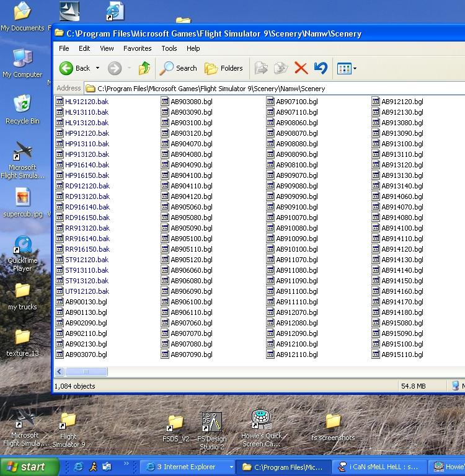Click the Back arrow toolbar icon
The width and height of the screenshot is (465, 476).
click(x=66, y=68)
